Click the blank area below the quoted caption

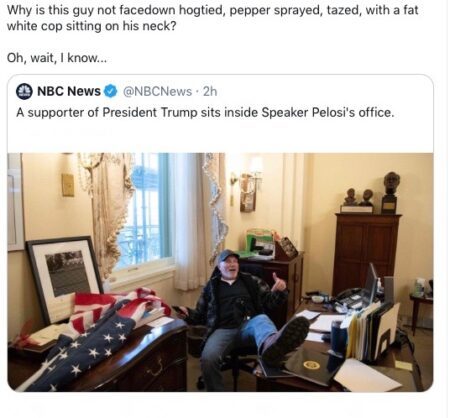coord(220,137)
